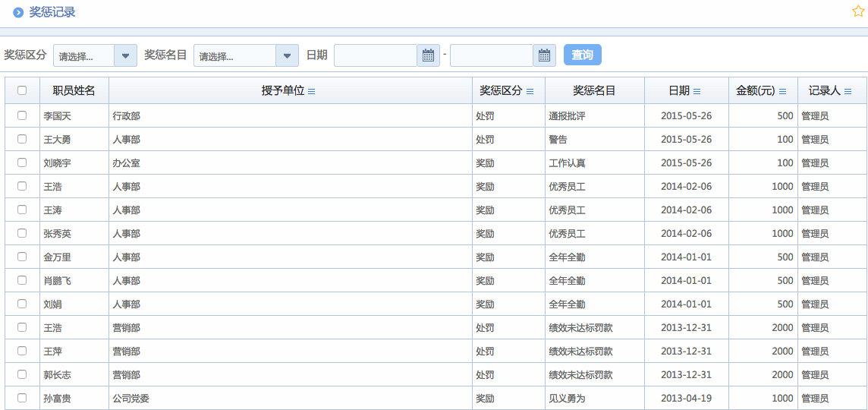Click the 奖惩名目 column header
Screen dimensions: 868x410
pos(594,90)
